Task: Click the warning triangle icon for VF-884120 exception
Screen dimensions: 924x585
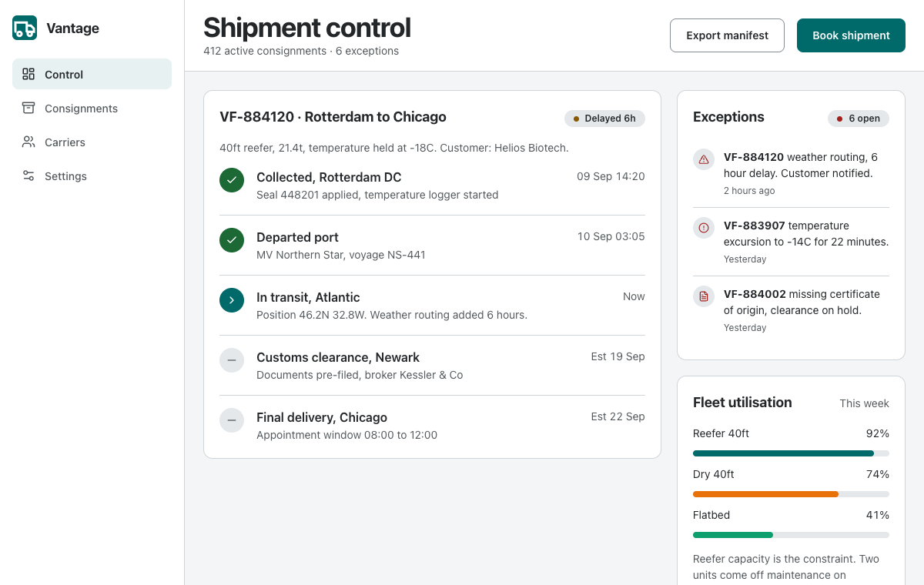Action: [704, 159]
